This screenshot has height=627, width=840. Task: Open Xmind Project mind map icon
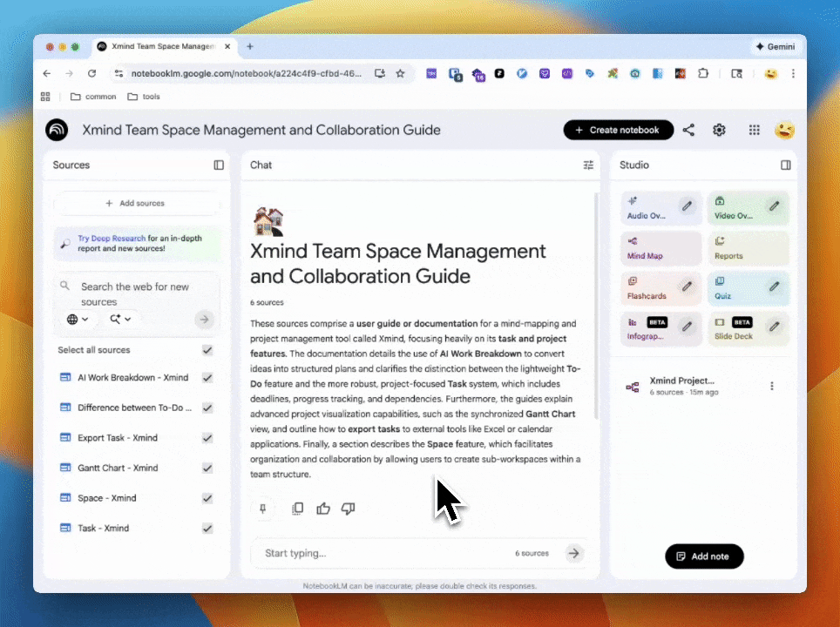(x=633, y=387)
